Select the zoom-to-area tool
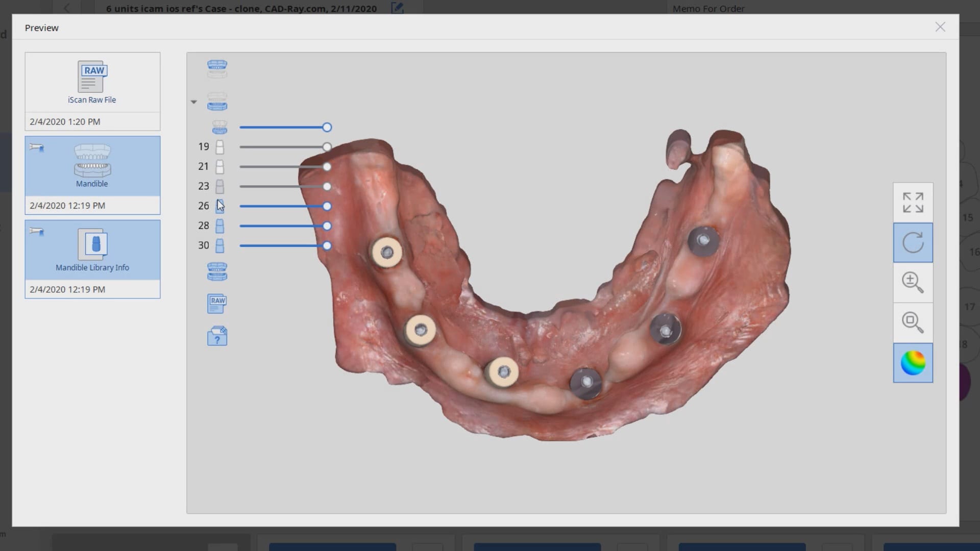 coord(913,322)
